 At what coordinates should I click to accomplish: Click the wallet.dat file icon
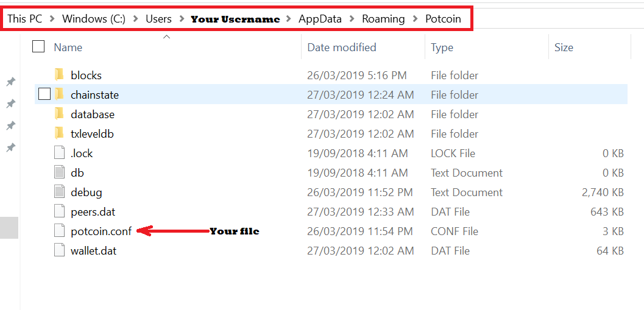(60, 251)
